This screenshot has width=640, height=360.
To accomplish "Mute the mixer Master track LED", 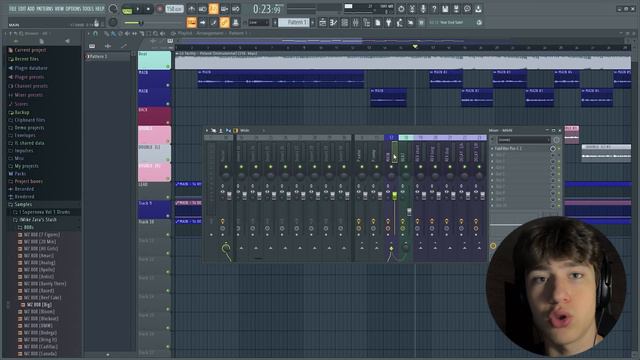I will click(x=226, y=167).
